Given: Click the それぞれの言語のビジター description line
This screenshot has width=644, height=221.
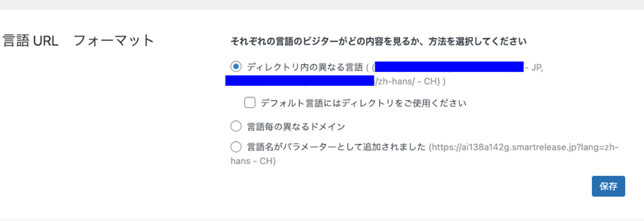Looking at the screenshot, I should [378, 42].
